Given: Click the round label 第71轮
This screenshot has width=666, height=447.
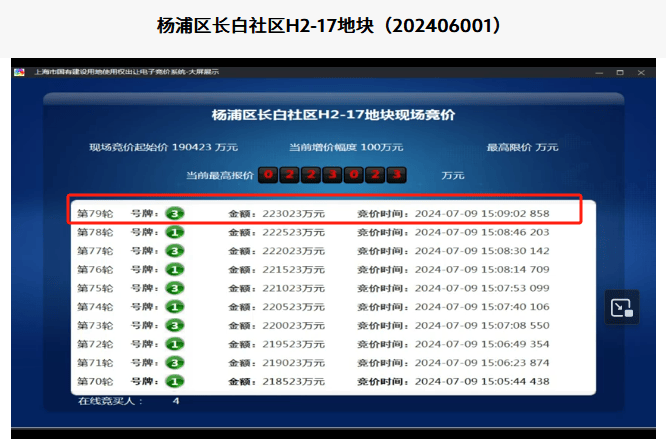Looking at the screenshot, I should [x=95, y=363].
